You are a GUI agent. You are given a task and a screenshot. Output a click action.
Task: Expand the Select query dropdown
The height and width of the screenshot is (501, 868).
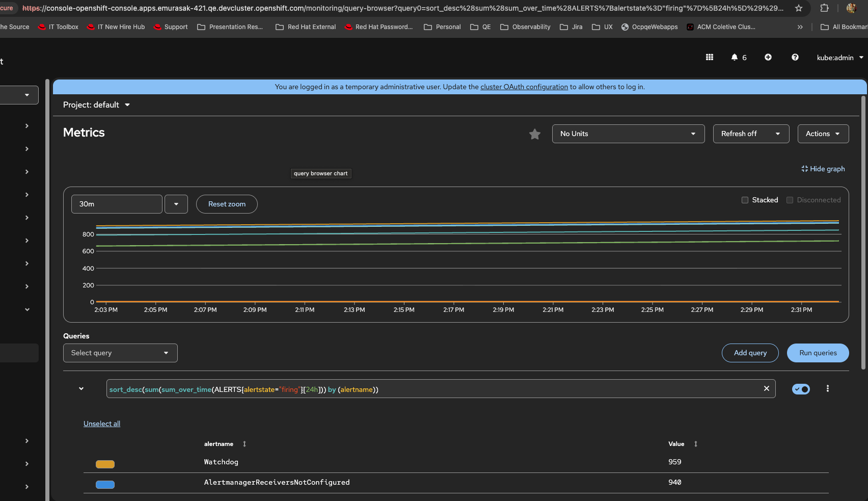tap(120, 353)
